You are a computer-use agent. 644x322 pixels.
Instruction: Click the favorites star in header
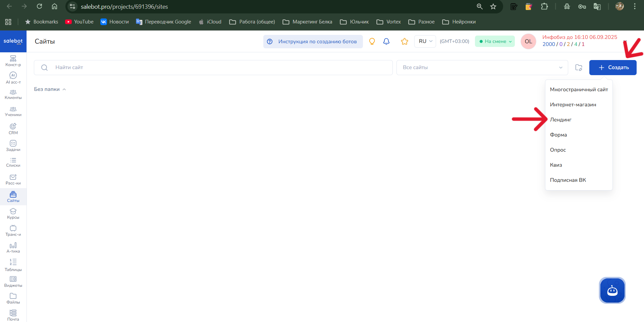point(405,41)
